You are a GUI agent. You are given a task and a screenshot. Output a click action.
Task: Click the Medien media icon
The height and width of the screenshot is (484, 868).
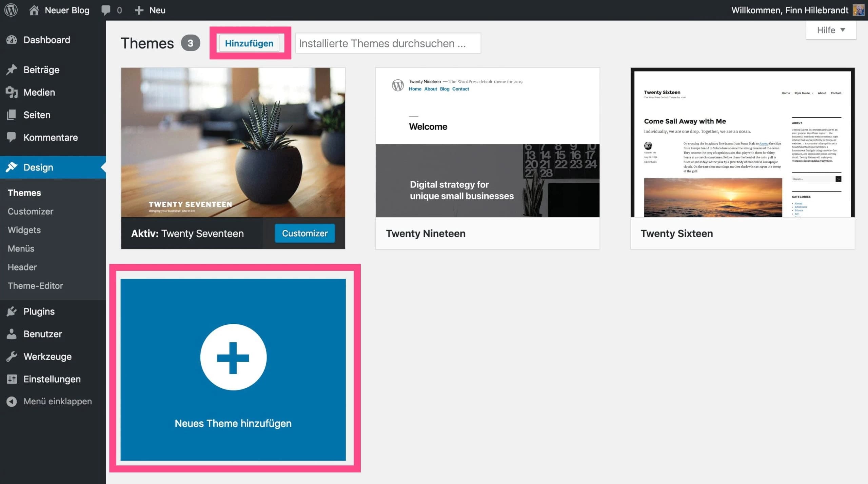[12, 92]
